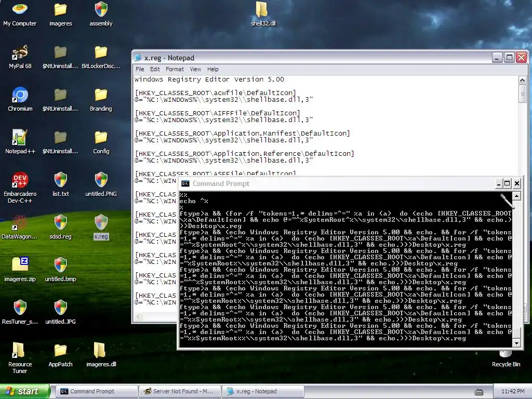
Task: Open the File menu in Notepad
Action: pos(140,69)
